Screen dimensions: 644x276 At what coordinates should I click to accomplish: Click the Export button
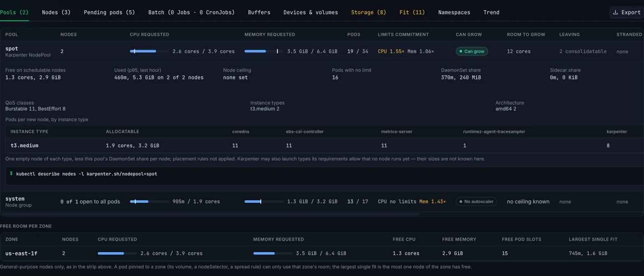point(627,12)
